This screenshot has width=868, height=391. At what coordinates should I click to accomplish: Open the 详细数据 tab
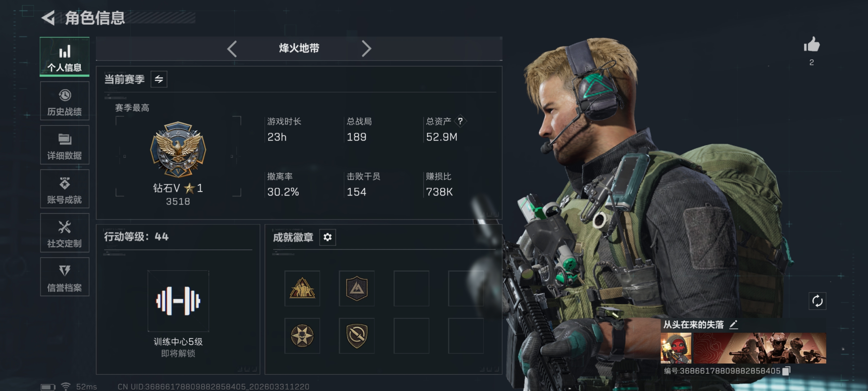(65, 145)
